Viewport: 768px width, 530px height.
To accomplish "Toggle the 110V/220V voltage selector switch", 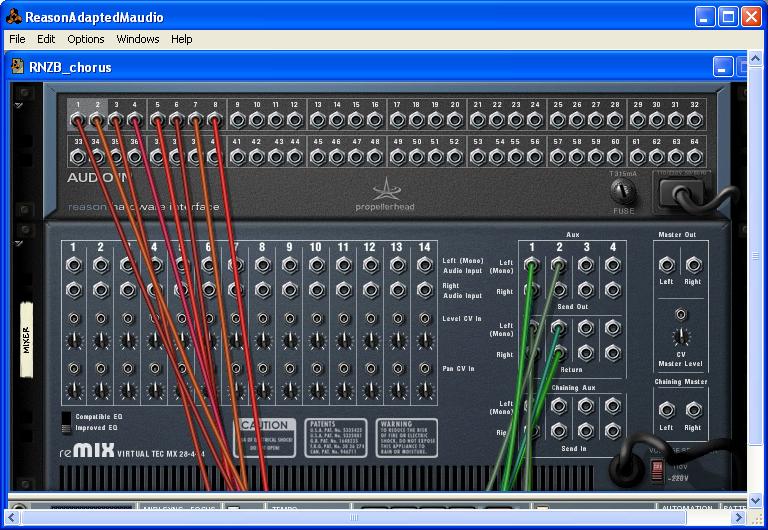I will point(657,470).
